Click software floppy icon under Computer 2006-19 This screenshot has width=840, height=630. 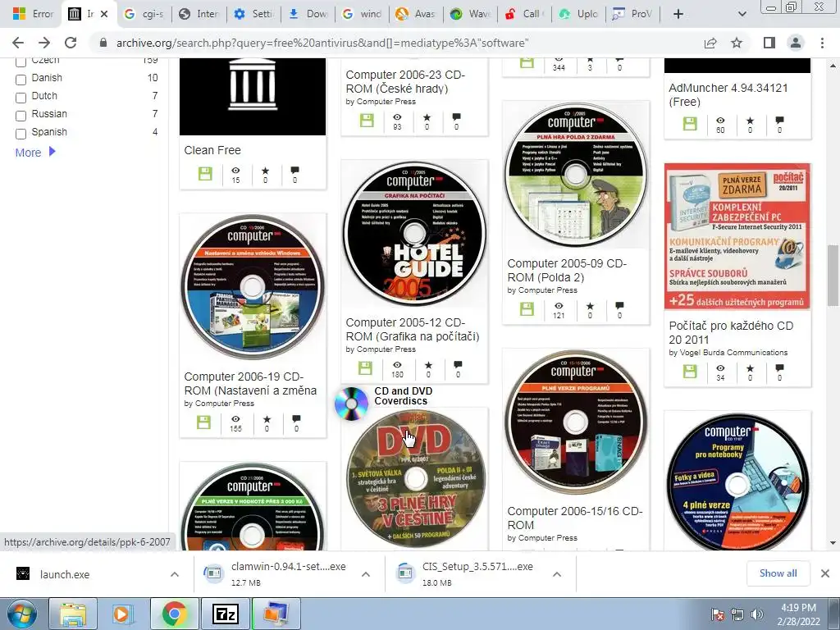coord(203,422)
